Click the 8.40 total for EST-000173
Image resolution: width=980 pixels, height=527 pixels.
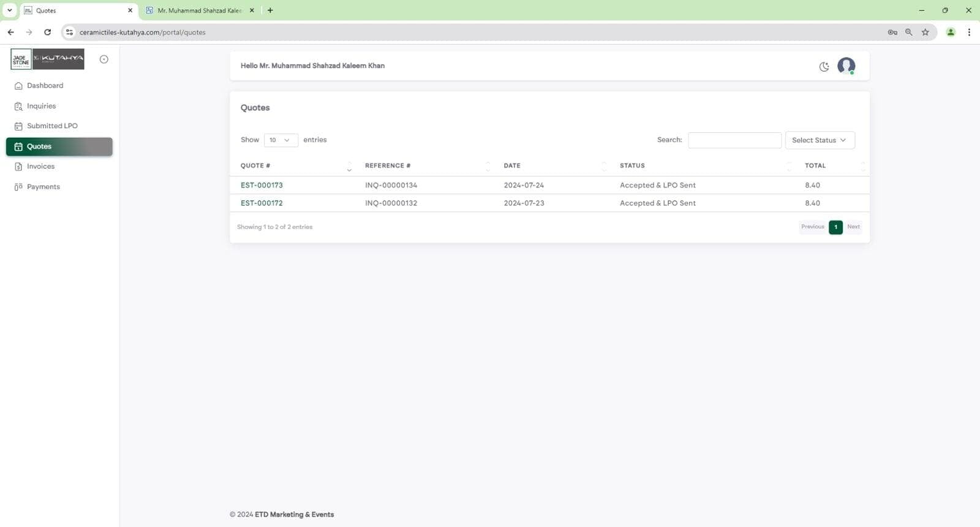coord(812,185)
